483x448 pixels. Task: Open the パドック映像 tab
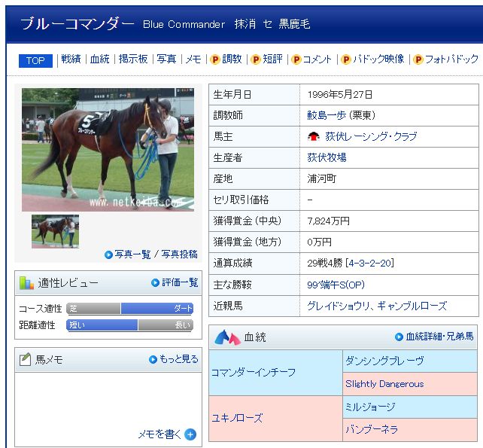click(x=378, y=59)
